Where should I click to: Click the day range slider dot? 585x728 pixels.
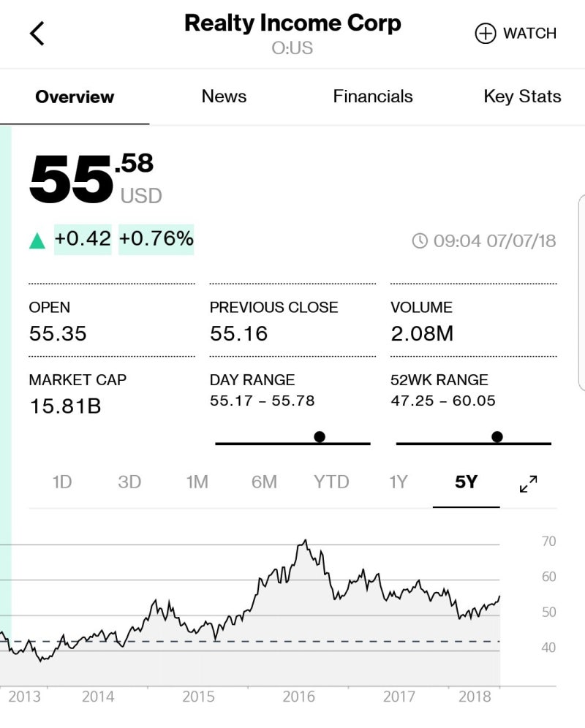coord(320,437)
